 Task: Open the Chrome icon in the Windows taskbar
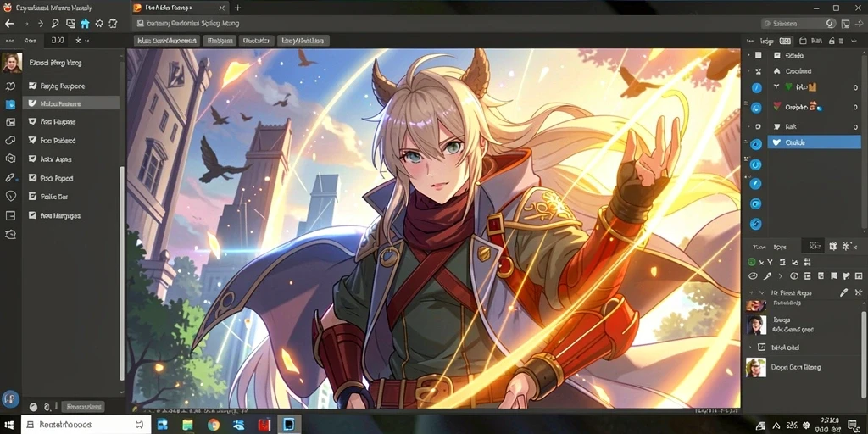213,425
